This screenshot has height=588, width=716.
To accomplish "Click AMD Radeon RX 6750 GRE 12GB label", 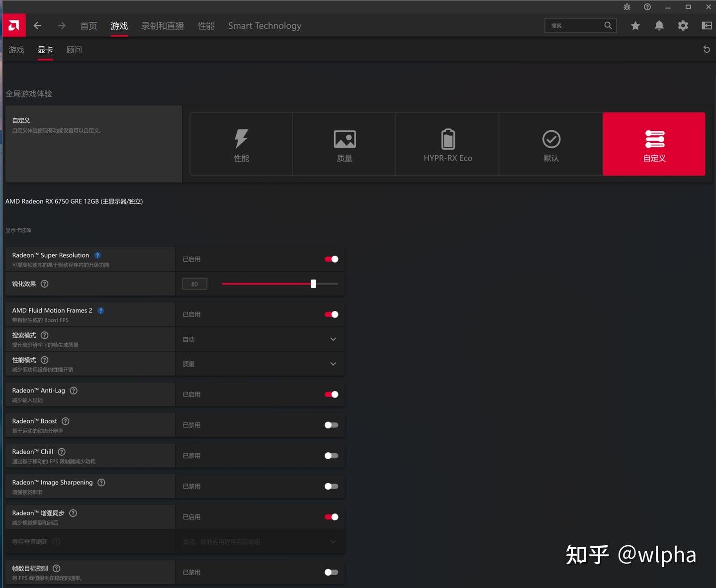I will coord(74,201).
